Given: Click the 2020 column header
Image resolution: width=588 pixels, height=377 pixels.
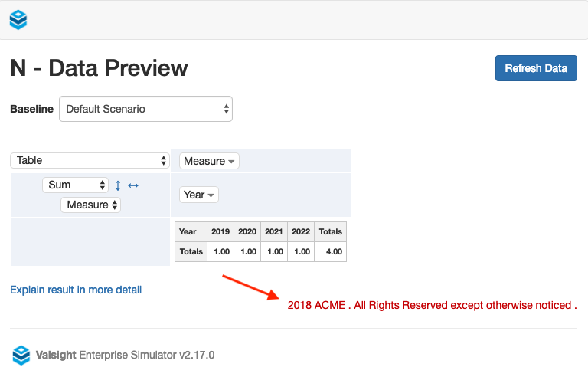Looking at the screenshot, I should [x=247, y=231].
